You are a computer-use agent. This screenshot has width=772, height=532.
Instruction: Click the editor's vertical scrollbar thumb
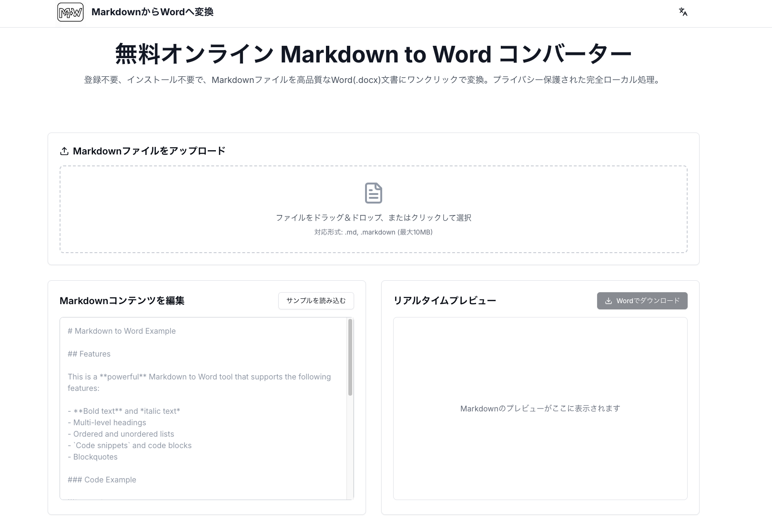click(350, 358)
